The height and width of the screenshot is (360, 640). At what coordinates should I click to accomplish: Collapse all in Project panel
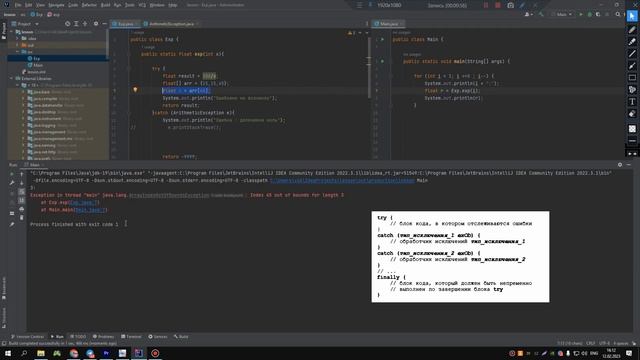click(85, 24)
